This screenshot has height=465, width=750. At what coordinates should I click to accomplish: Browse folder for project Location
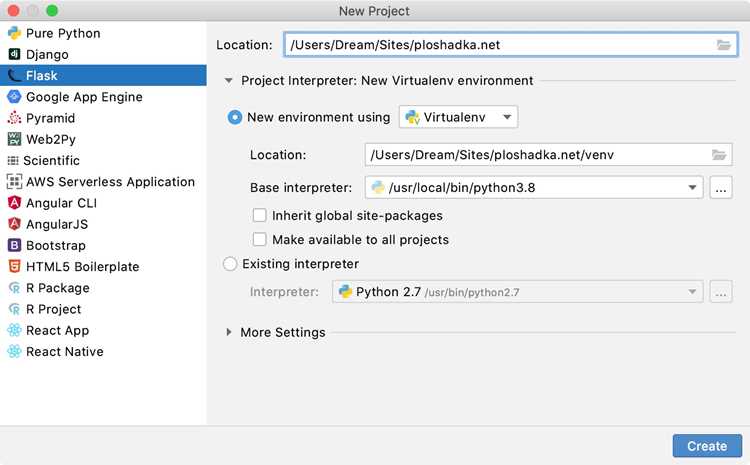click(724, 45)
